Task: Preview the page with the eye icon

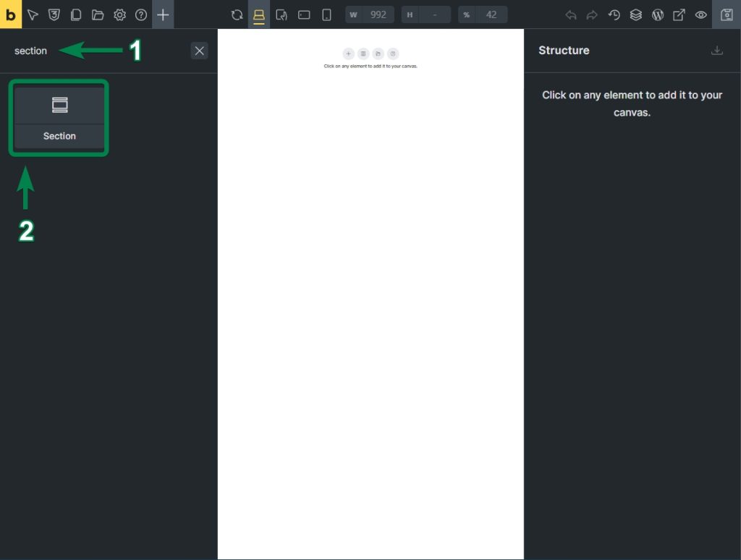Action: (x=701, y=14)
